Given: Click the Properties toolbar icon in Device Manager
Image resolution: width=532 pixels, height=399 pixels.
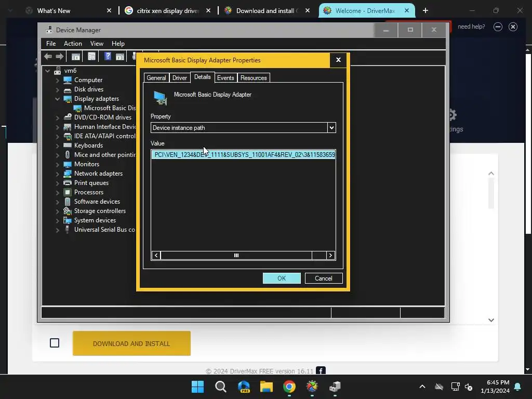Looking at the screenshot, I should [91, 56].
